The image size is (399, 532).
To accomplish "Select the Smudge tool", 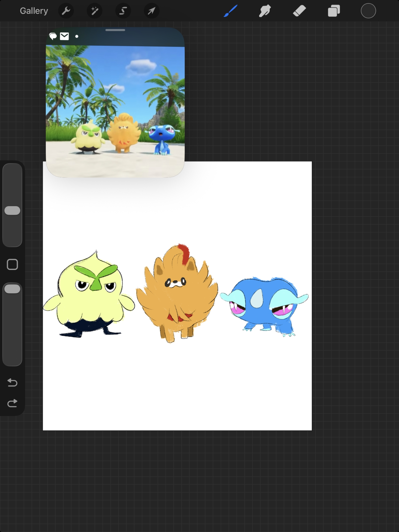I will [265, 11].
